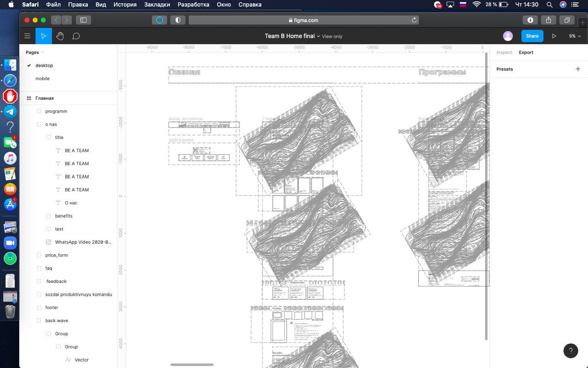Screen dimensions: 588x368
Task: Show Safari downloads
Action: (x=530, y=20)
